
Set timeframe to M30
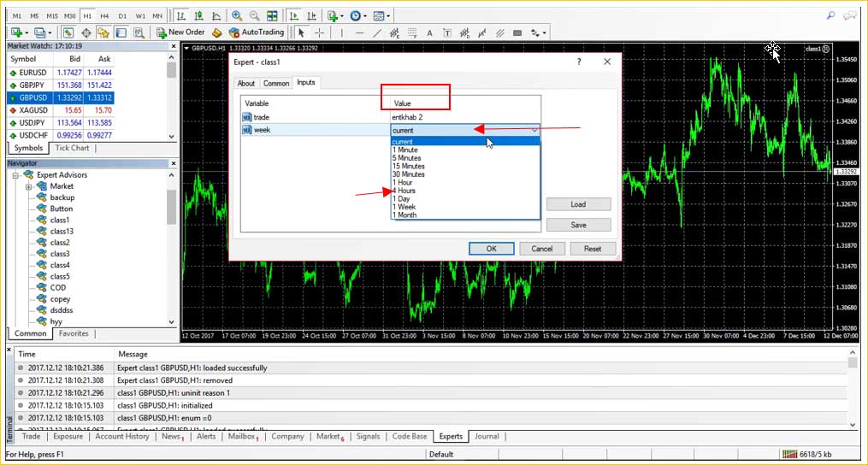pyautogui.click(x=70, y=16)
